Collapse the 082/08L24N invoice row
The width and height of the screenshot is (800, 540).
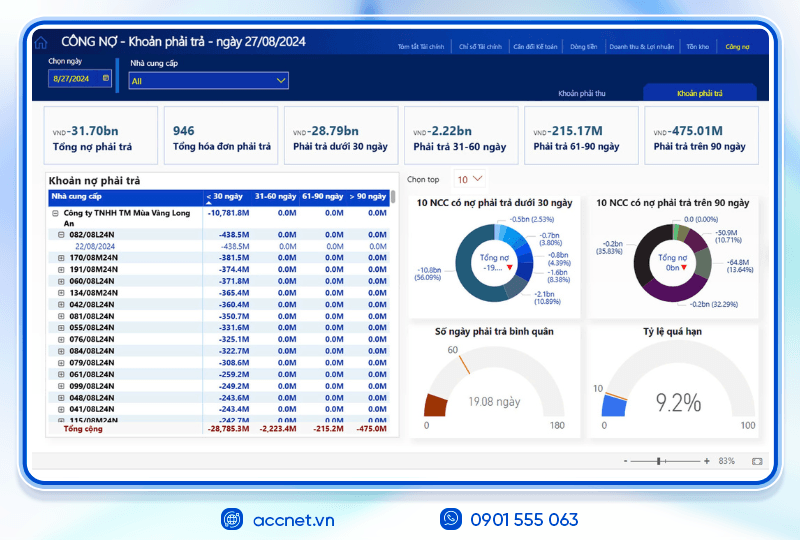click(61, 235)
